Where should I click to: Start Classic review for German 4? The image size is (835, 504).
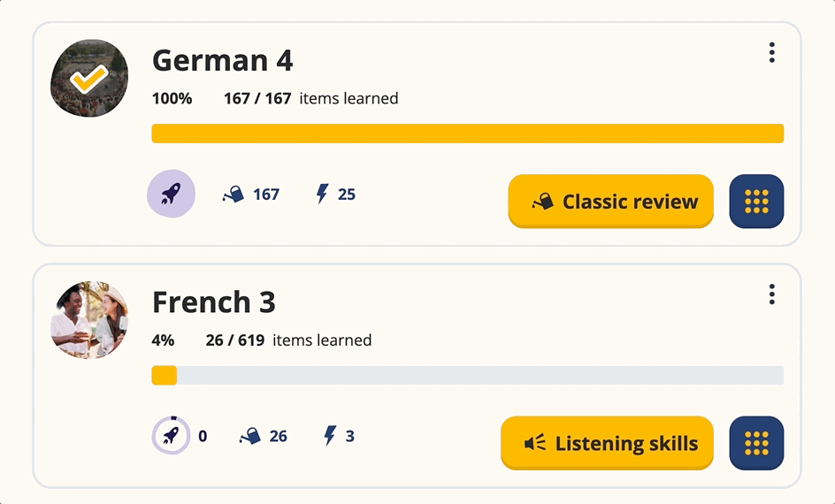(x=610, y=202)
